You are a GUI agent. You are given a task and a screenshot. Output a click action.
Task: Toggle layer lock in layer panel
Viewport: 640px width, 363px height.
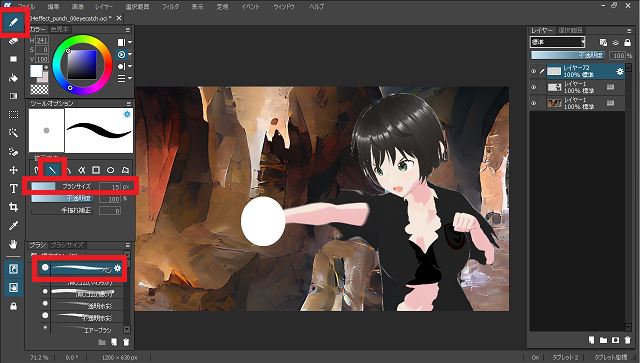tap(627, 42)
